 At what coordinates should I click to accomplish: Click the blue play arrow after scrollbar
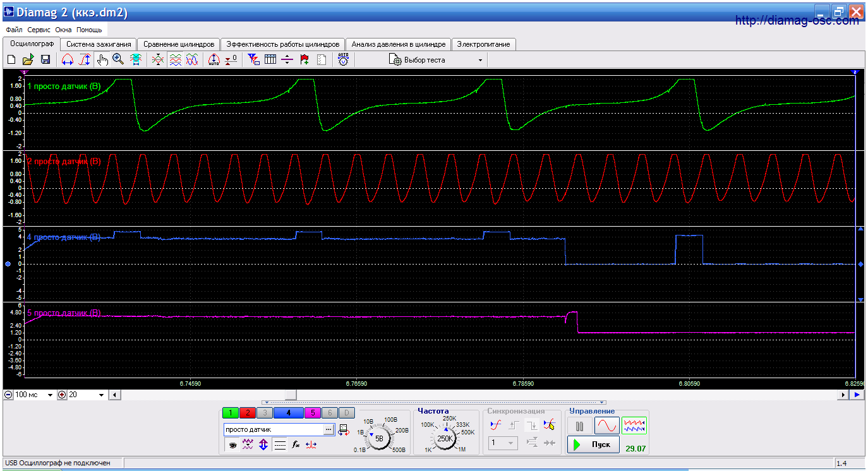click(x=857, y=395)
